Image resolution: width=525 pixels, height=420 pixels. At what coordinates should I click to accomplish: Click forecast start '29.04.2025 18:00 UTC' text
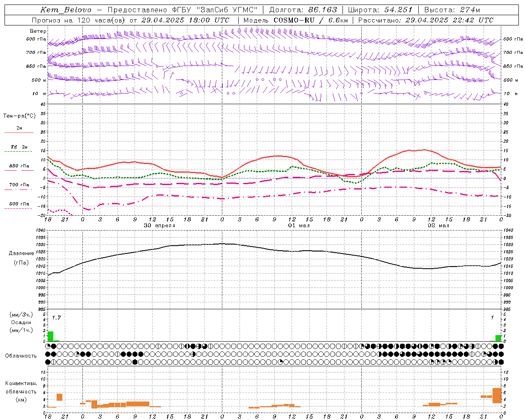[185, 20]
